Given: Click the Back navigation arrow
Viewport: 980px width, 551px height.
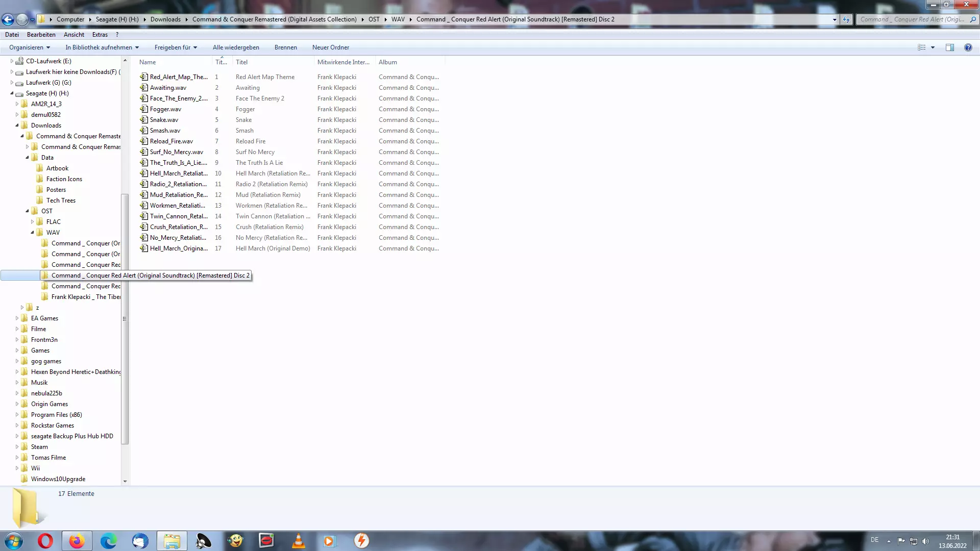Looking at the screenshot, I should coord(8,19).
